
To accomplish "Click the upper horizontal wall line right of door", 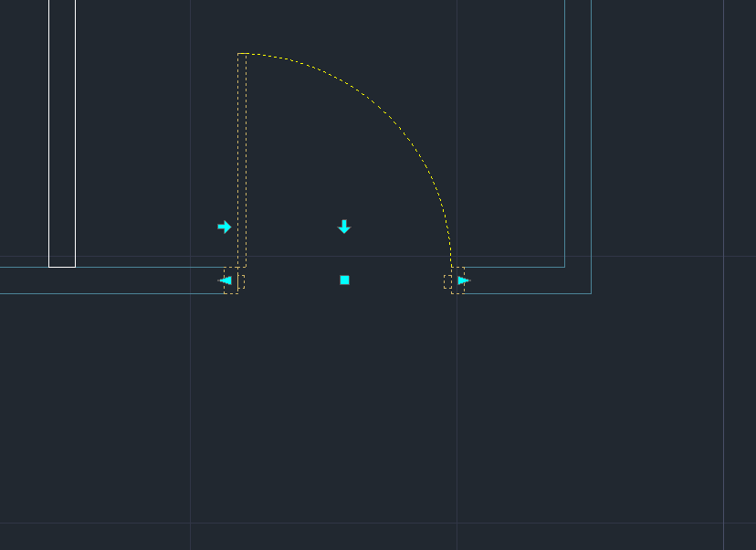I will click(511, 267).
